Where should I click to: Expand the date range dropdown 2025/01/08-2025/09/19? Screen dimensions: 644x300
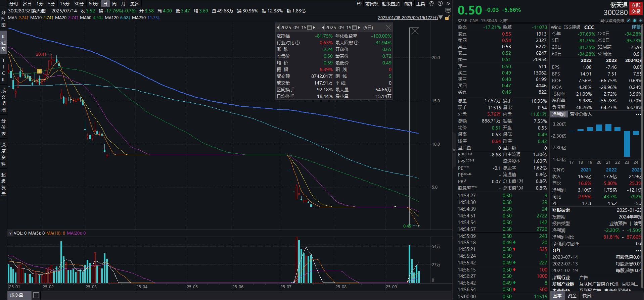tap(441, 18)
